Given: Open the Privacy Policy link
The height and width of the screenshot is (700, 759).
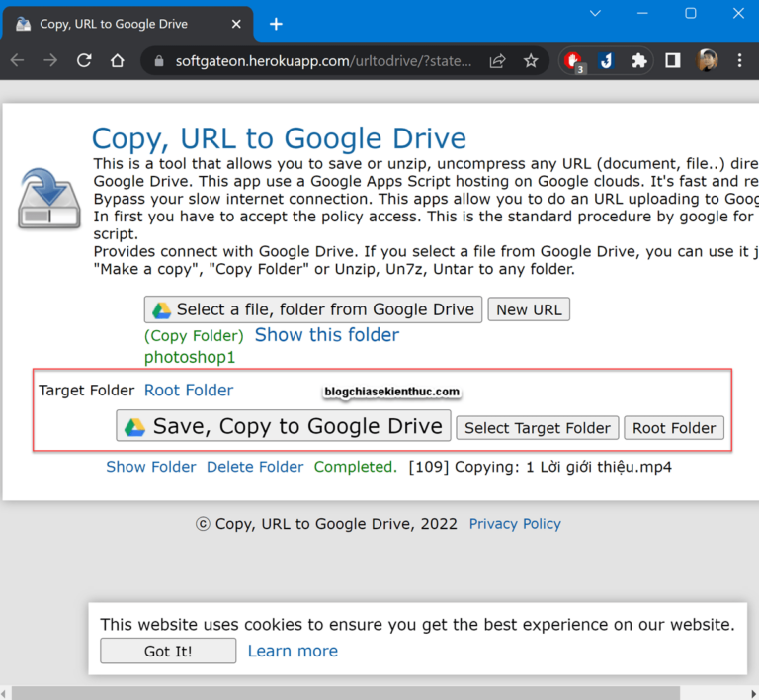Looking at the screenshot, I should pos(515,524).
